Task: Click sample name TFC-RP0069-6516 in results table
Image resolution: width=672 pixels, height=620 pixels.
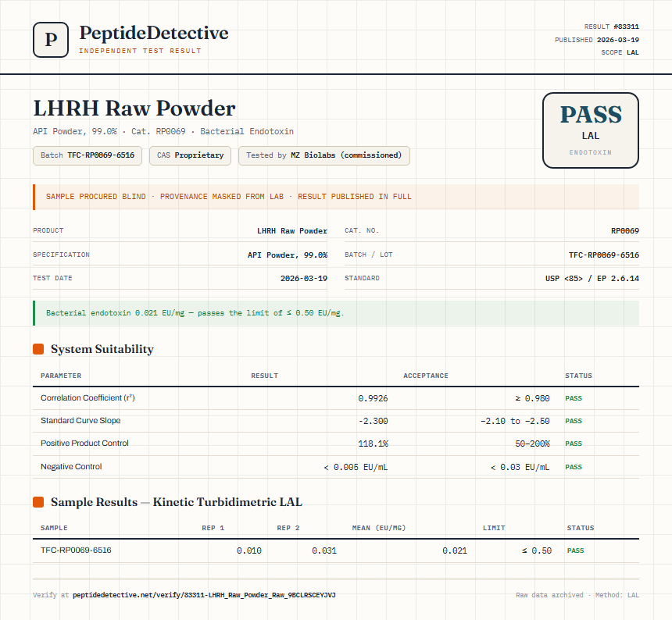Action: 76,551
